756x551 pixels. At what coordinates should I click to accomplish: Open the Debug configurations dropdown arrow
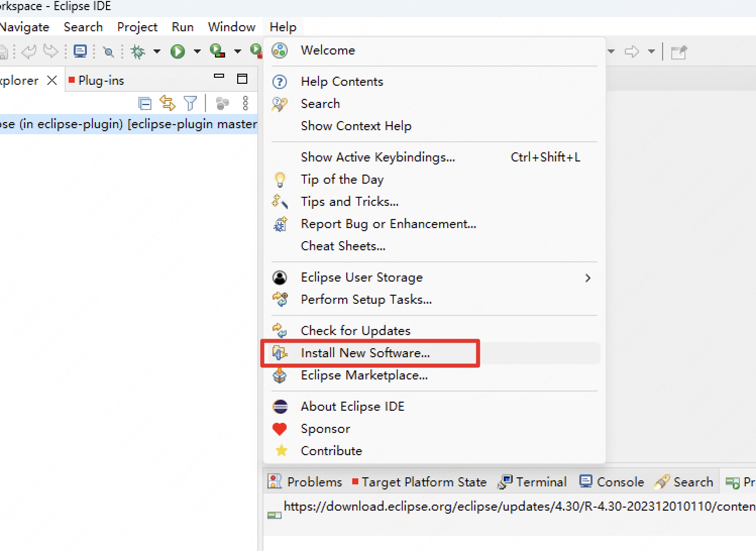click(157, 51)
